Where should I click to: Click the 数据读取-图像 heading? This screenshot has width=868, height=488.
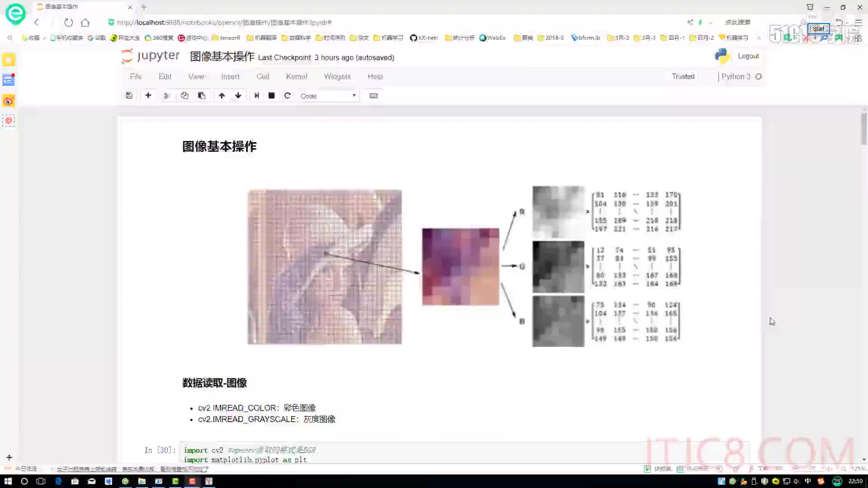point(214,383)
